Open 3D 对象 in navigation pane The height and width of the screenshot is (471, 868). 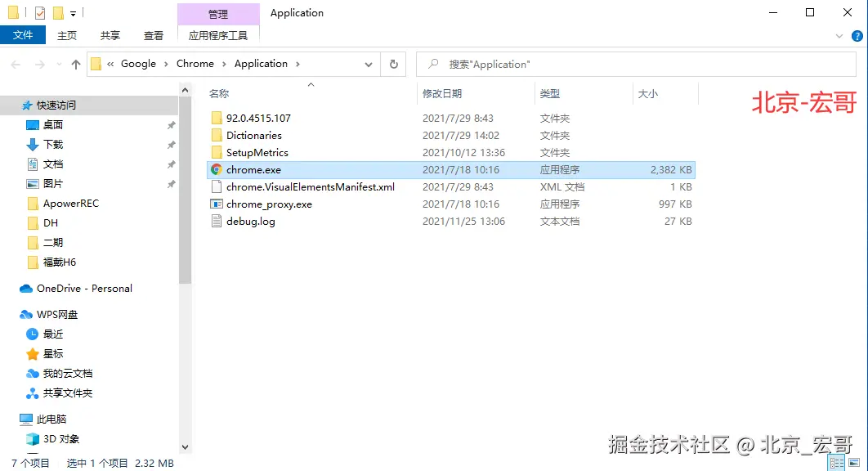click(x=61, y=439)
